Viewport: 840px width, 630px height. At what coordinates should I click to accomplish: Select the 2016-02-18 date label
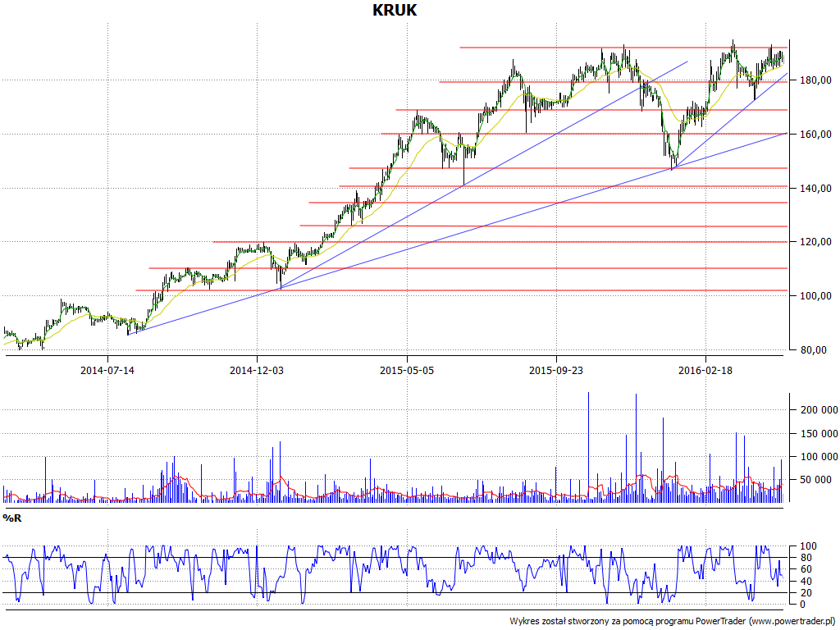pos(705,370)
